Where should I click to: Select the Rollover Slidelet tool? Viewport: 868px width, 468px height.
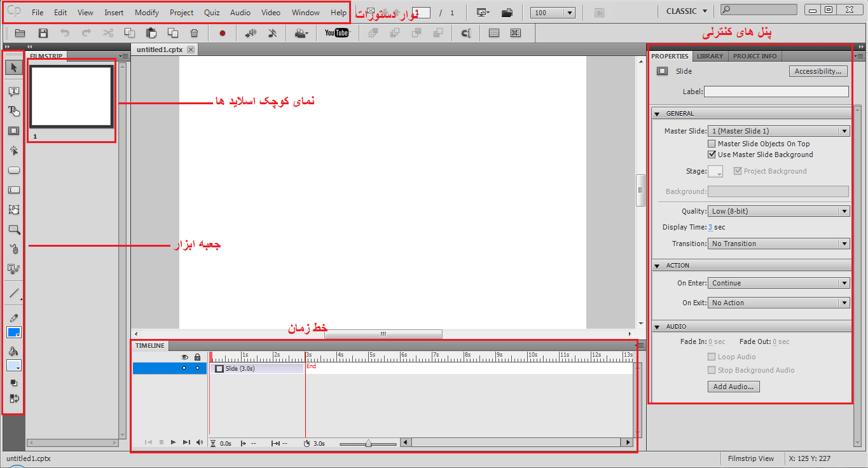[14, 209]
